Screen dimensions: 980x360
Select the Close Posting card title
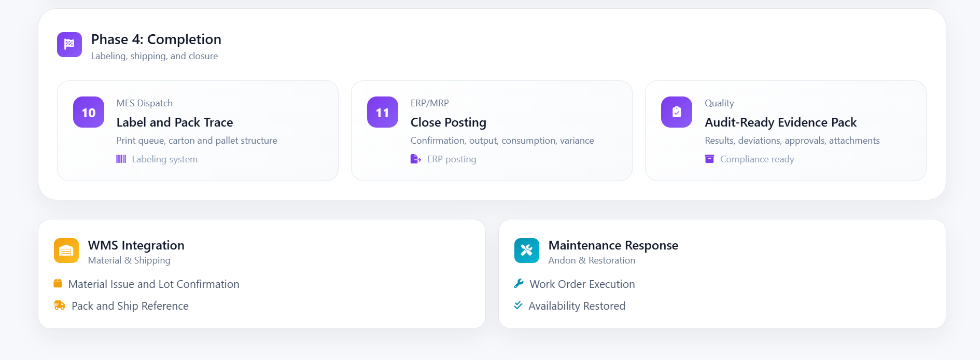(449, 122)
